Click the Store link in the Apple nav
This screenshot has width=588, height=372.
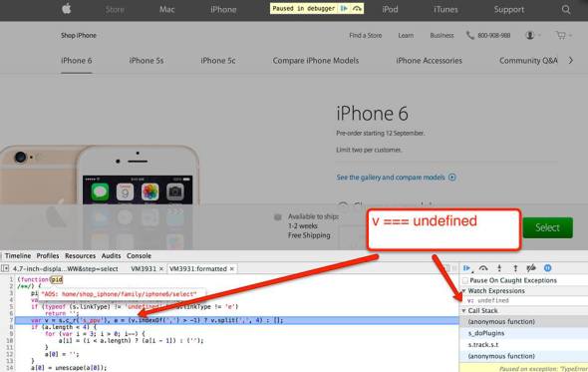(115, 9)
